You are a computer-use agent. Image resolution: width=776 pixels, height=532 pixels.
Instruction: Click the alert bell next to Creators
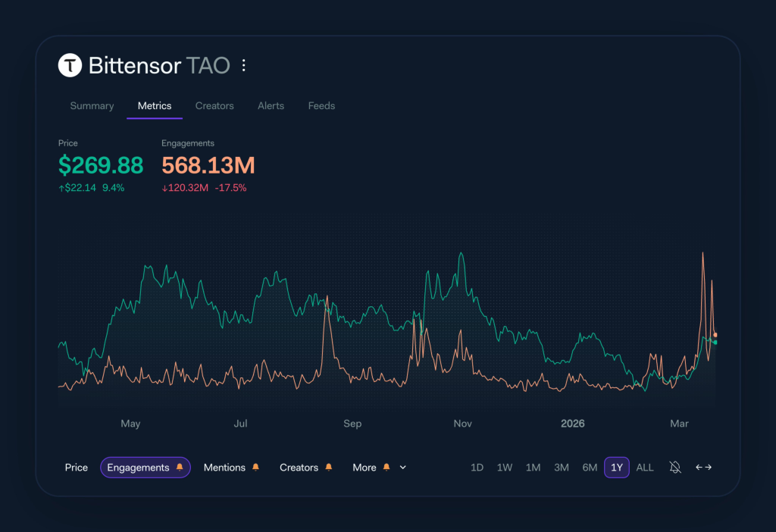(x=328, y=468)
